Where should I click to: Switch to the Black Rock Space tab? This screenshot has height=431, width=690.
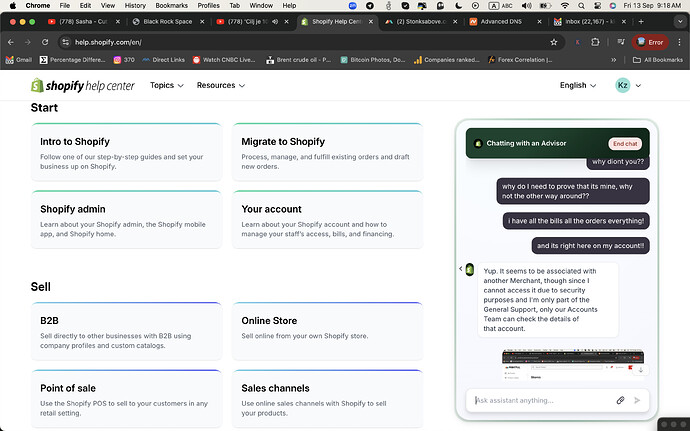tap(168, 22)
